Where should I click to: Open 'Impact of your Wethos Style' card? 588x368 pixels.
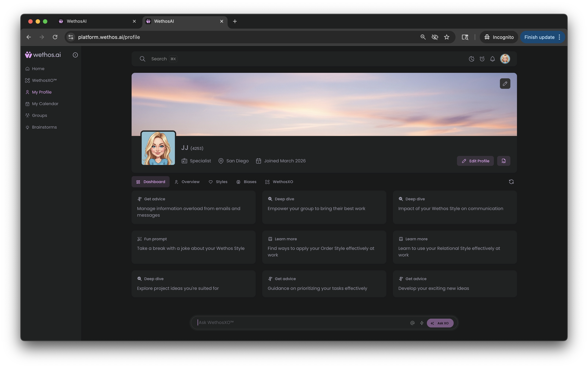pyautogui.click(x=455, y=207)
